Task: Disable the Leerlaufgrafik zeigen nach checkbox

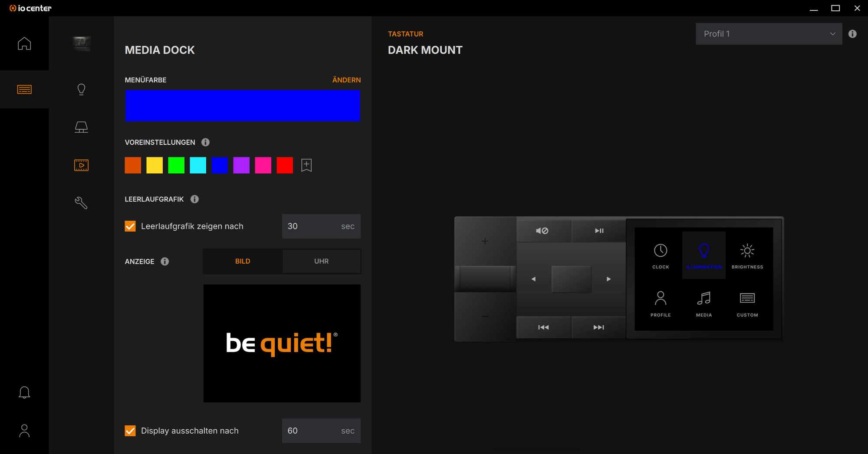Action: pyautogui.click(x=130, y=226)
